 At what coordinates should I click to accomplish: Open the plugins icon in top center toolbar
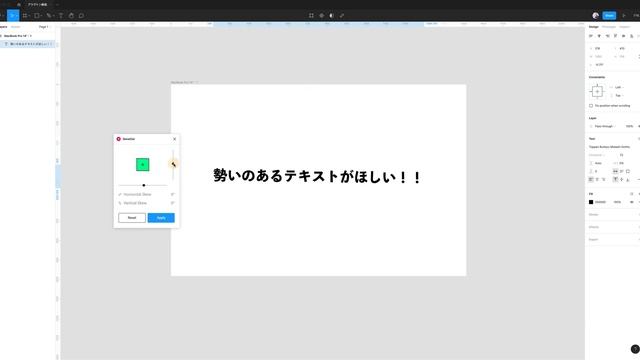coord(322,16)
